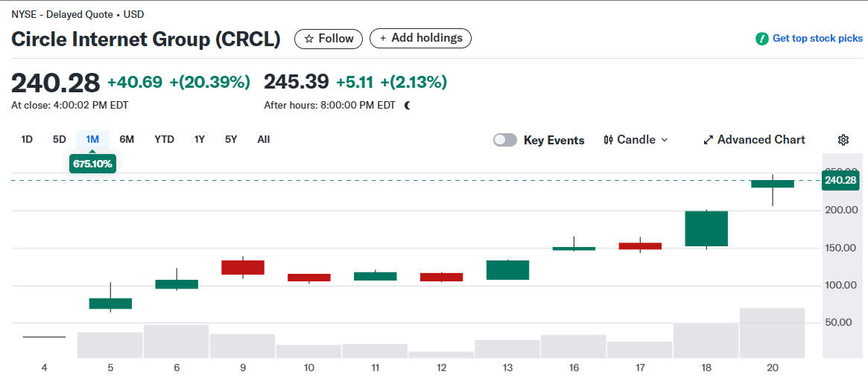This screenshot has height=378, width=868.
Task: Click the green top stock picks icon
Action: point(762,39)
